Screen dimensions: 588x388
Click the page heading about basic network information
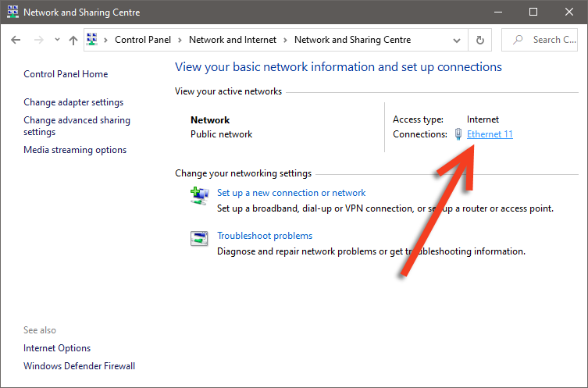[x=338, y=67]
